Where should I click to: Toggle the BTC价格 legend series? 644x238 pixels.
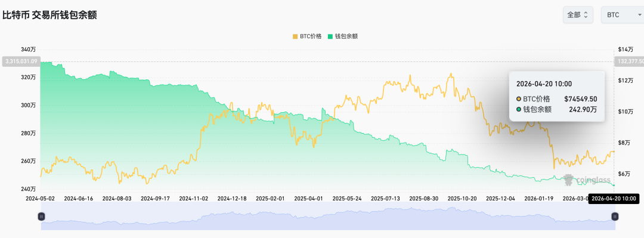[x=307, y=36]
